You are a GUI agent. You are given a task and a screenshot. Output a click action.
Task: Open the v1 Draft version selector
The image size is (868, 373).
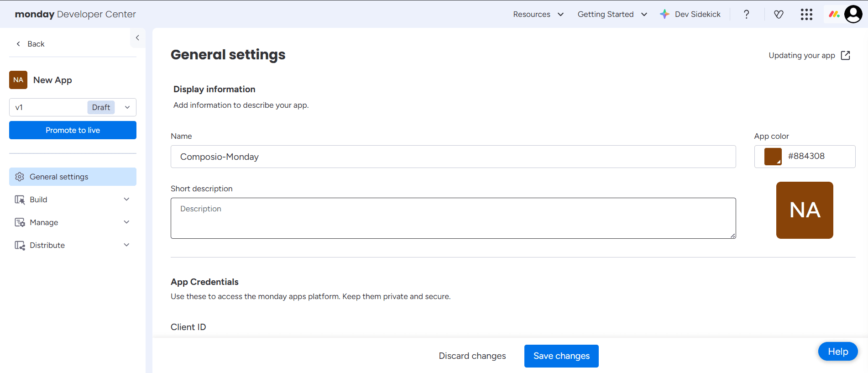tap(73, 107)
